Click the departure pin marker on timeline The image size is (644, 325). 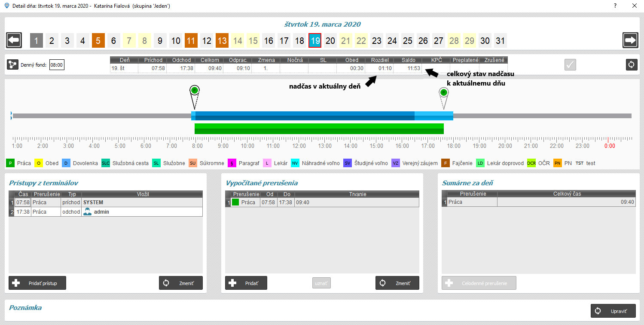(444, 93)
